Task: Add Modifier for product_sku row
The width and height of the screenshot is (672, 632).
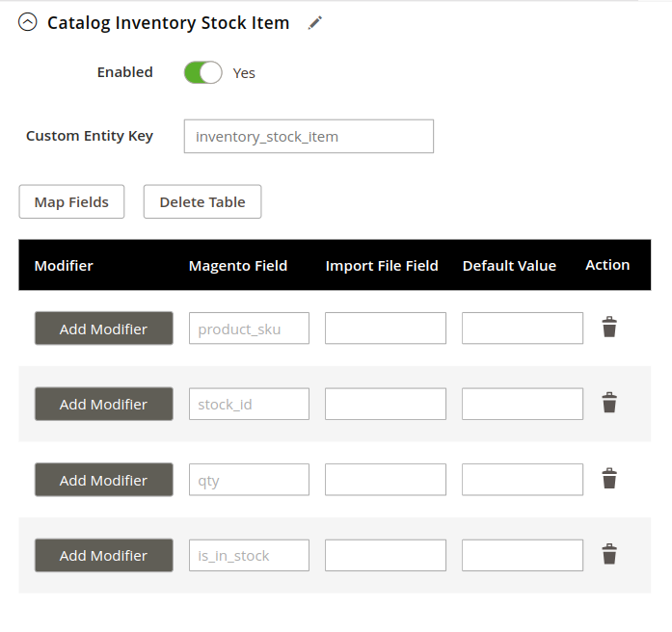Action: (x=104, y=329)
